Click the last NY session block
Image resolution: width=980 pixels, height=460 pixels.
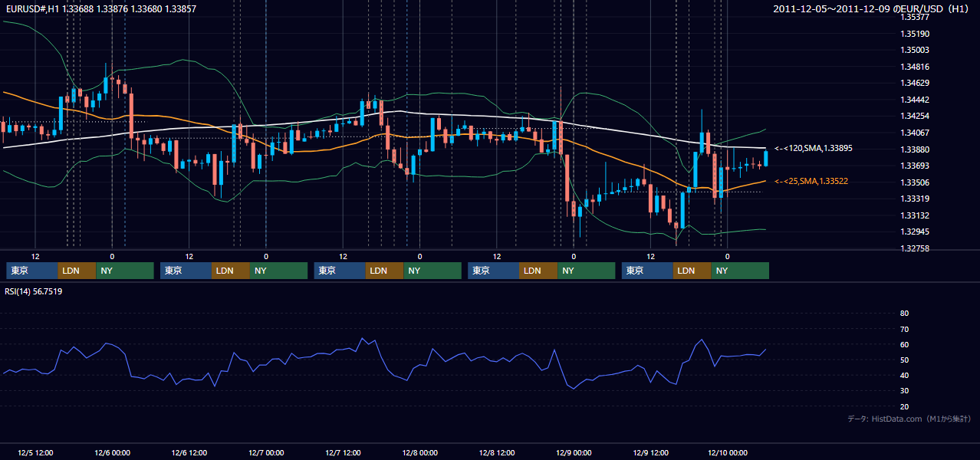pyautogui.click(x=740, y=271)
